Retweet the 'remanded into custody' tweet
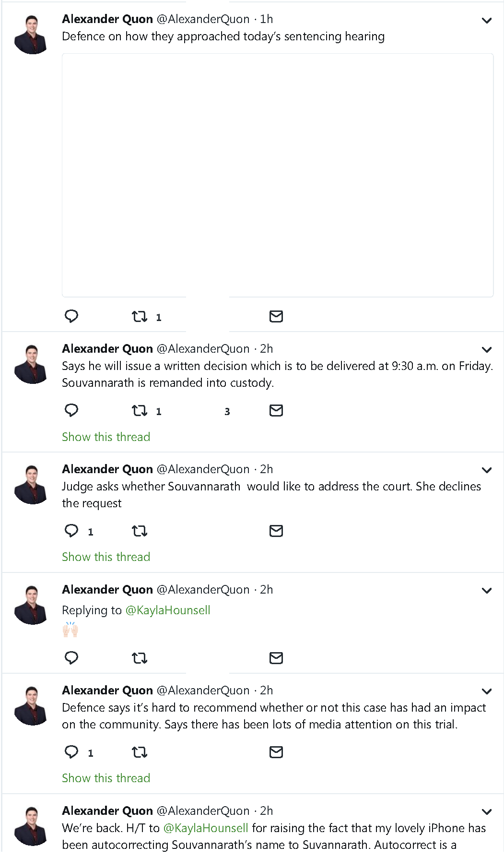 (140, 410)
